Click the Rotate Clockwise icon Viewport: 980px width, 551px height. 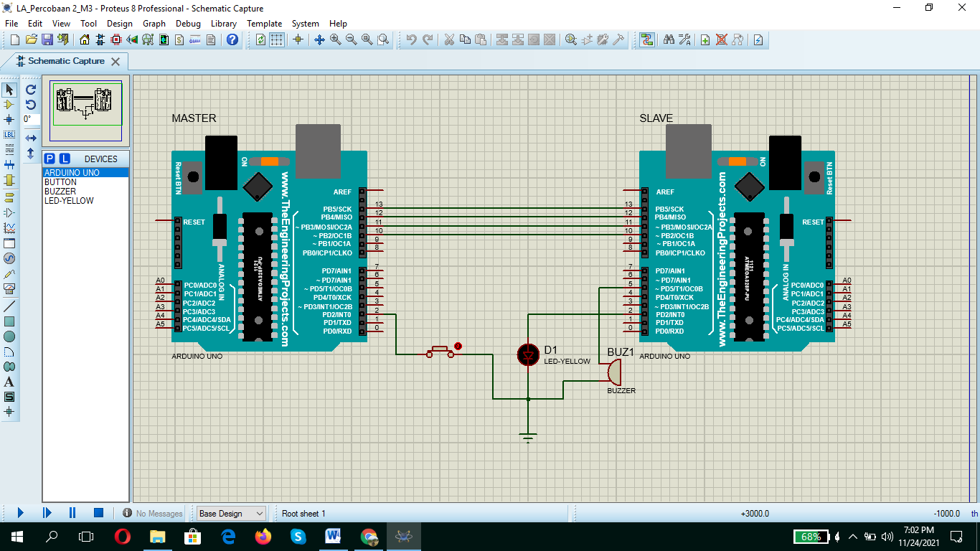(x=31, y=90)
